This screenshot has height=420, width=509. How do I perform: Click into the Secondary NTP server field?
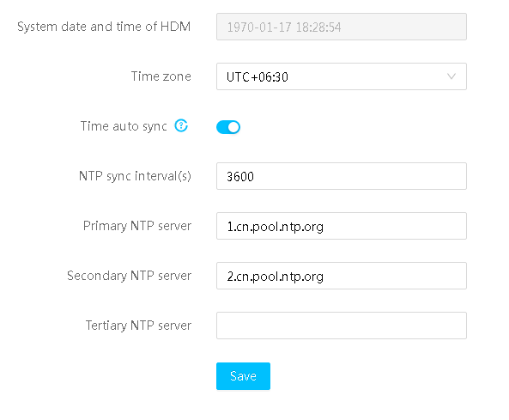coord(342,276)
